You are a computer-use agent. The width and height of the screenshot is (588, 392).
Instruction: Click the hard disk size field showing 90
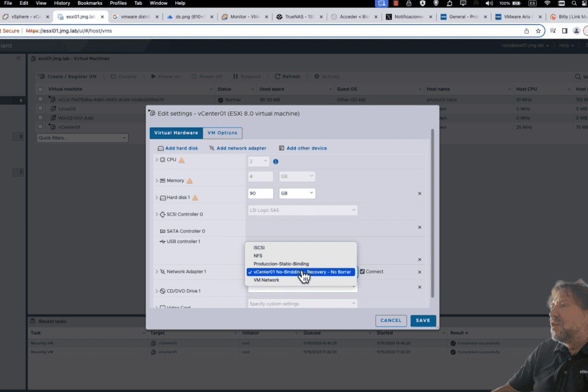tap(261, 193)
